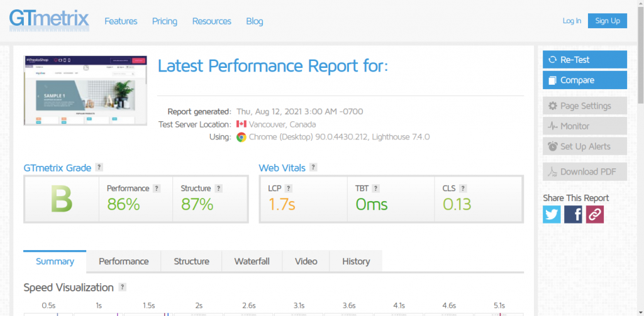
Task: Open Resources in top navigation
Action: [211, 21]
